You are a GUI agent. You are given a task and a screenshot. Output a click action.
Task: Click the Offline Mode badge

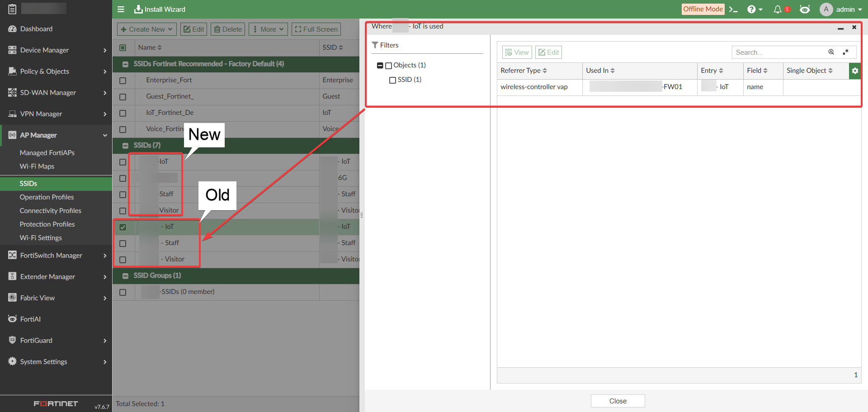coord(703,9)
